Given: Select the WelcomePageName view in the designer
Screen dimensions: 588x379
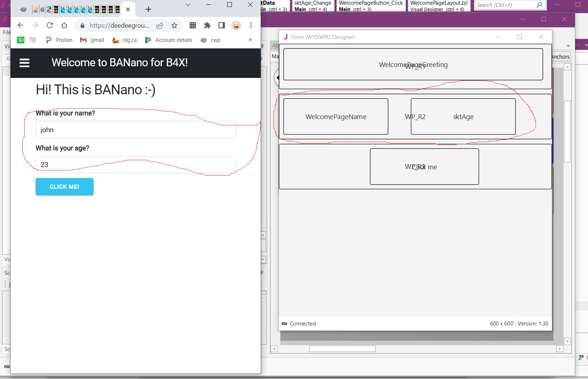Looking at the screenshot, I should (x=336, y=117).
